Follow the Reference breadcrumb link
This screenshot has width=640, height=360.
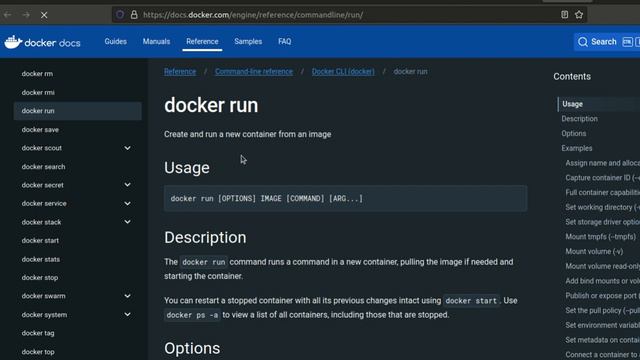(180, 71)
